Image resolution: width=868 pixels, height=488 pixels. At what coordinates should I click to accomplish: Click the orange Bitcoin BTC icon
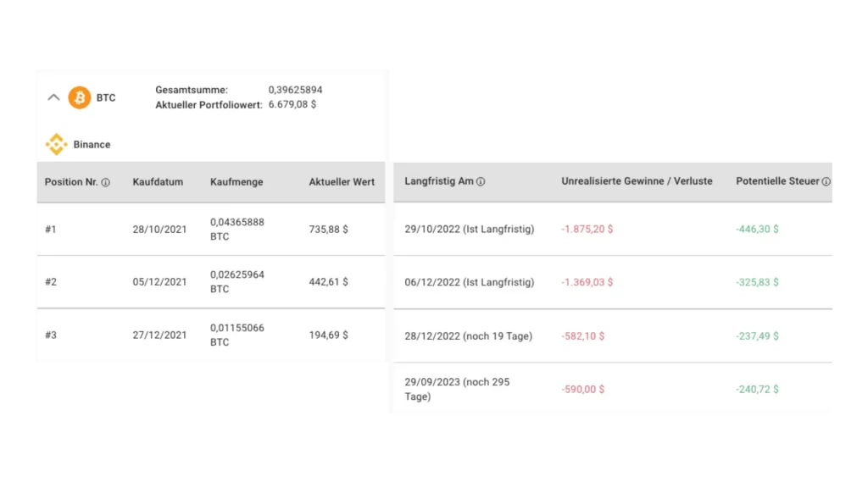point(80,97)
